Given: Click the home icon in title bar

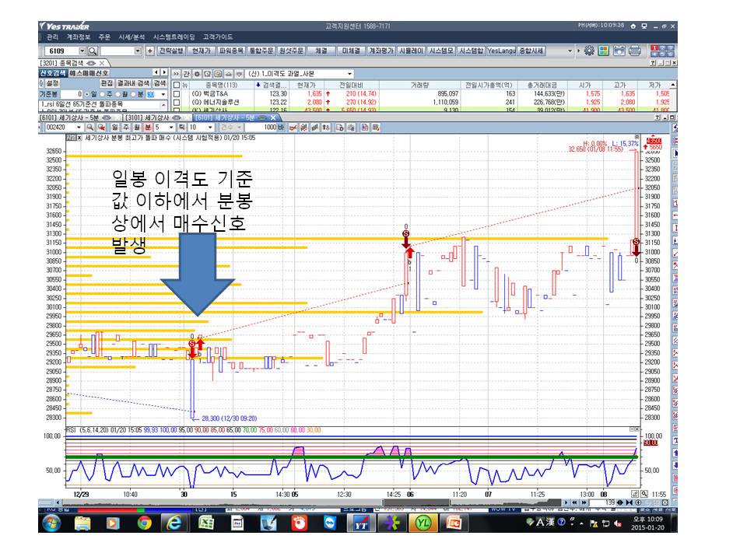Looking at the screenshot, I should (x=633, y=26).
